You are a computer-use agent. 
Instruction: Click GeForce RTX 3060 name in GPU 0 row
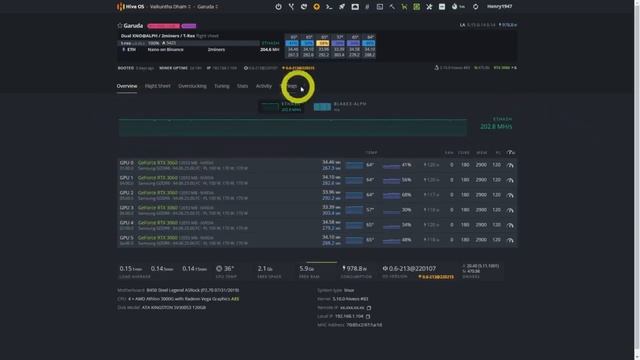tap(158, 162)
